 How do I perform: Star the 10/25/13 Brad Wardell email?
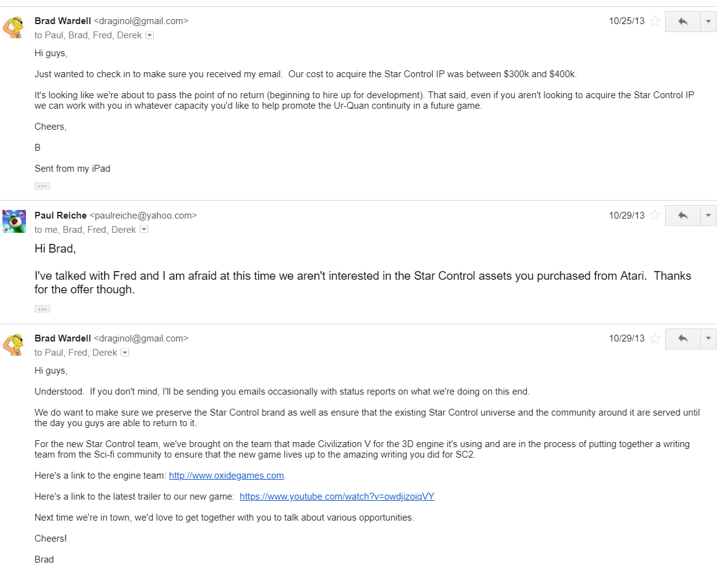[x=655, y=22]
